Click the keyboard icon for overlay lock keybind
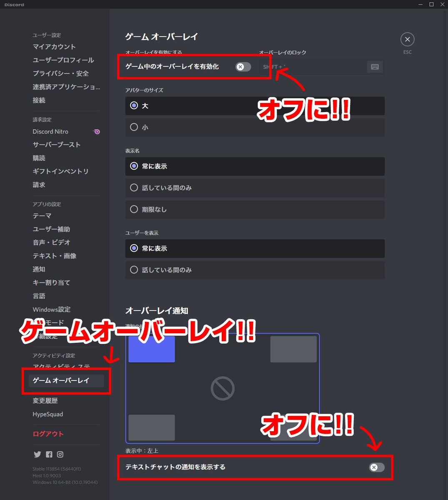 [375, 67]
